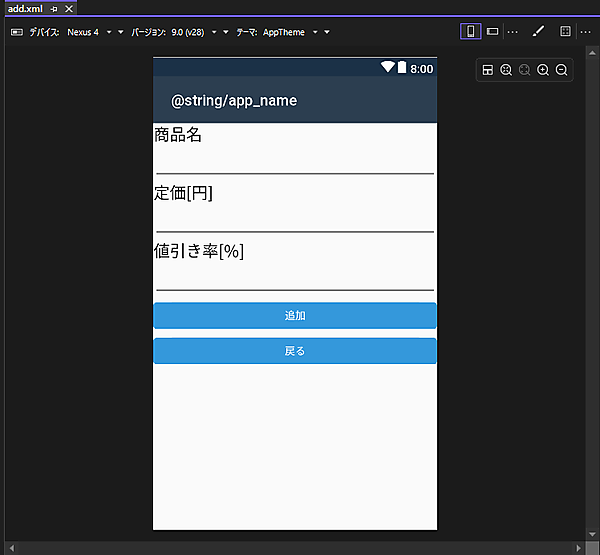Screen dimensions: 600x555
Task: Click the greyed-out zoom reset icon
Action: coord(525,70)
